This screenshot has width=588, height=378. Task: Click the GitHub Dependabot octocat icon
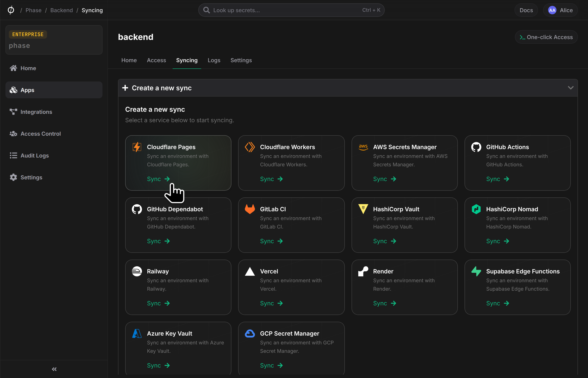[137, 209]
